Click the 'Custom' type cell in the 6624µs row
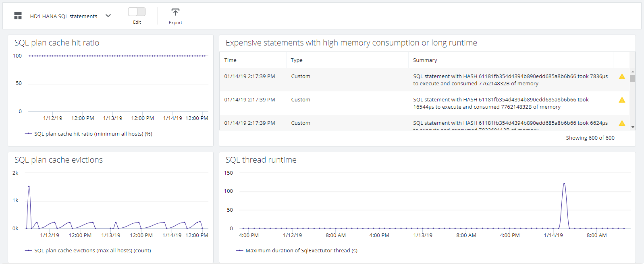Image resolution: width=644 pixels, height=264 pixels. pyautogui.click(x=301, y=123)
